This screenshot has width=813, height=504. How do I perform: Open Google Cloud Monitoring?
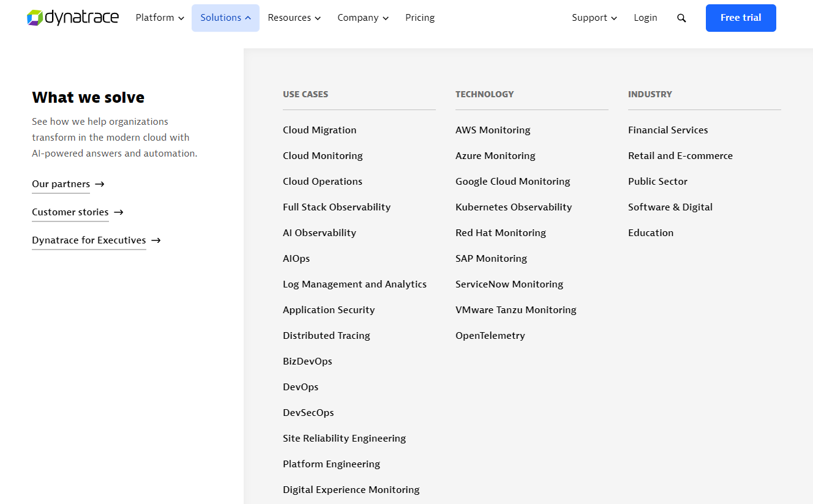point(512,182)
